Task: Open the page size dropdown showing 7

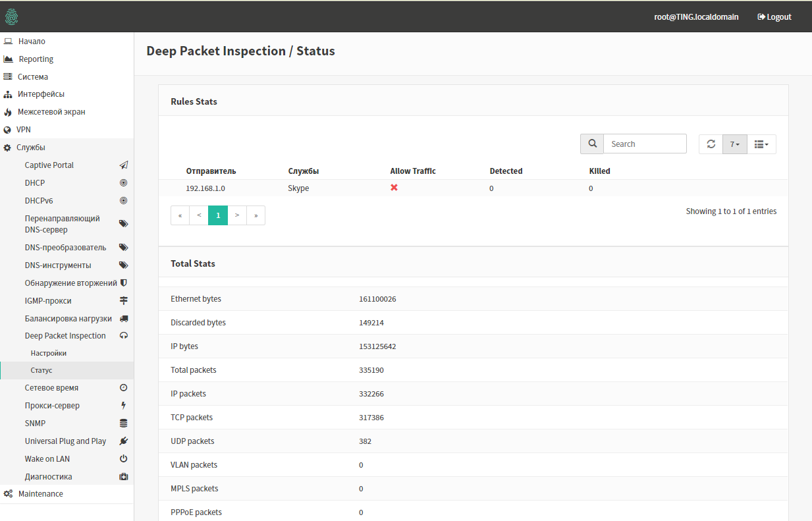Action: coord(734,144)
